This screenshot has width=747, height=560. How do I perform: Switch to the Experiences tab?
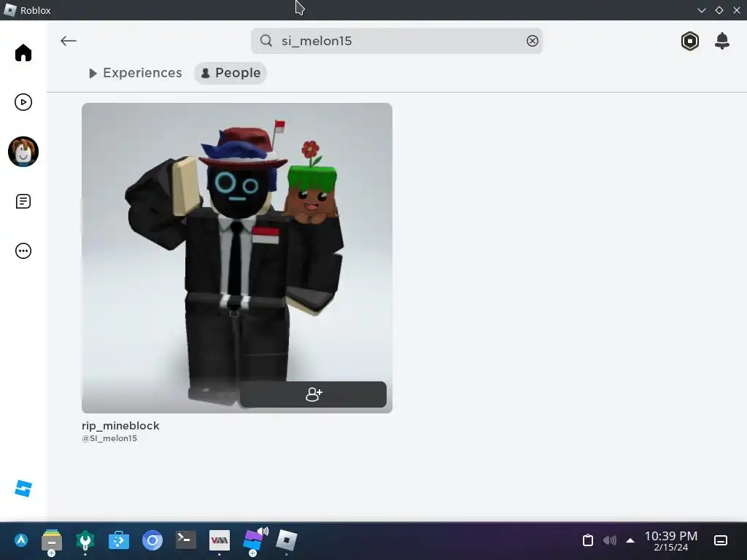tap(135, 73)
